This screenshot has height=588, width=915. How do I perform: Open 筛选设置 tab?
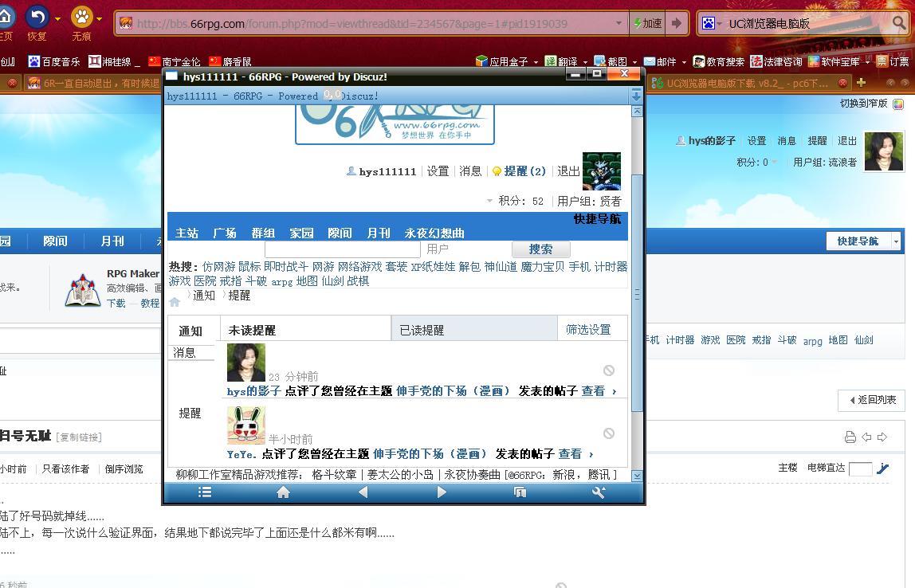pos(588,330)
